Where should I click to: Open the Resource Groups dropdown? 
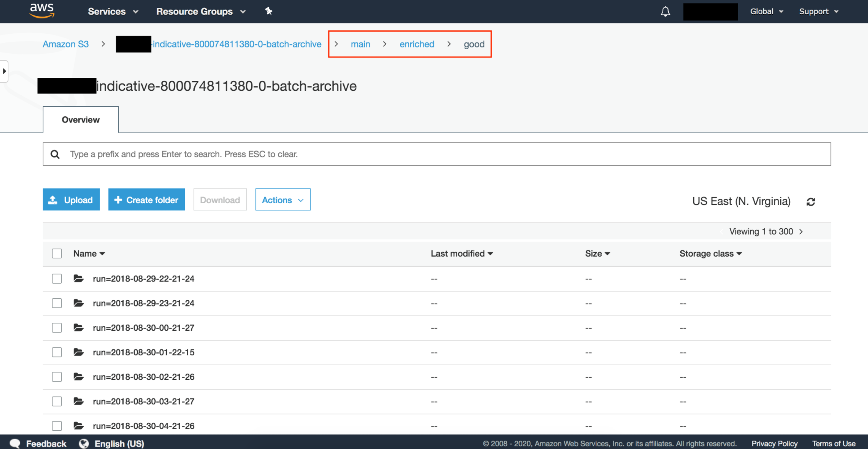click(x=201, y=12)
